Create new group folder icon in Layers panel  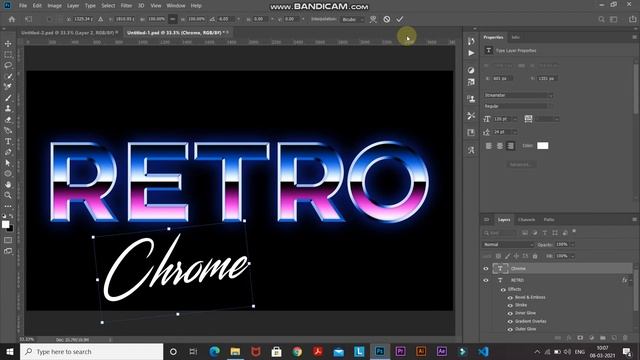[x=603, y=338]
